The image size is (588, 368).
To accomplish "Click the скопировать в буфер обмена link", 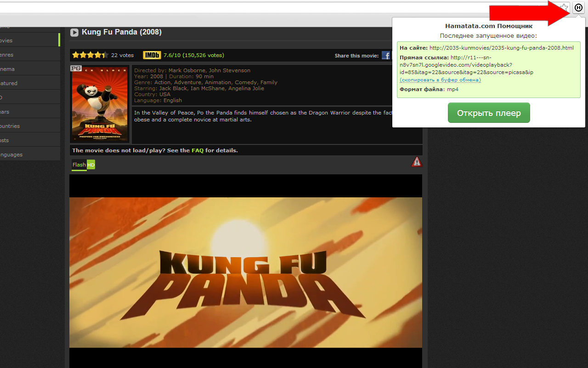I will tap(440, 80).
